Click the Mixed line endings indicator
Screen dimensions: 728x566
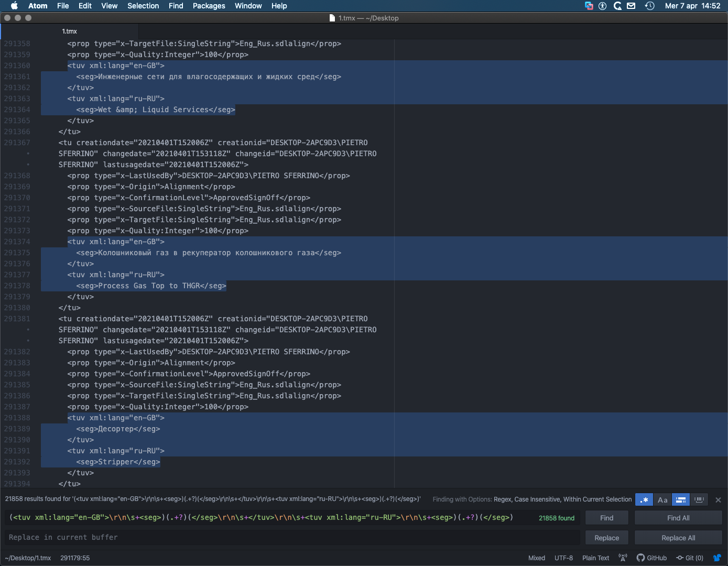click(536, 558)
